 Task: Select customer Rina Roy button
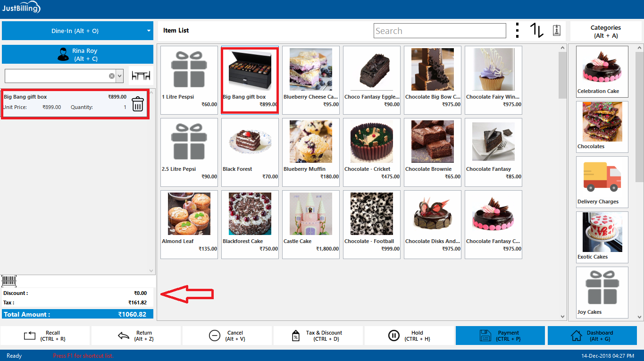[x=78, y=54]
